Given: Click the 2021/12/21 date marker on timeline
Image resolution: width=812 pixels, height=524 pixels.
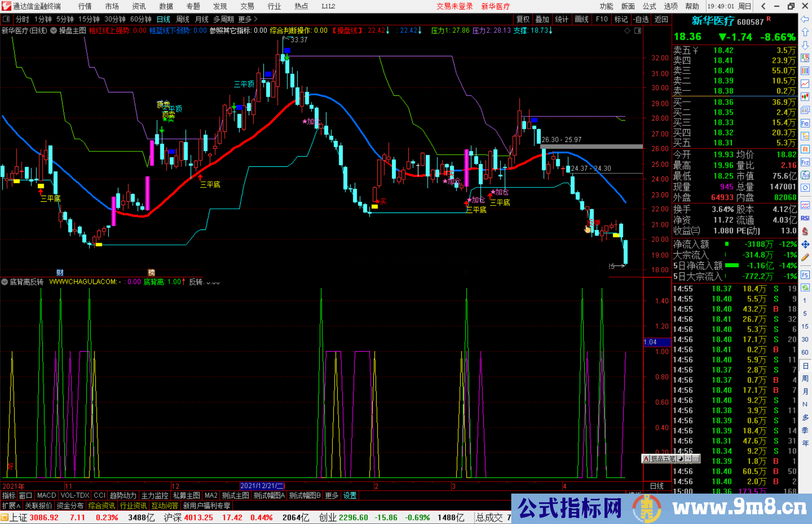Looking at the screenshot, I should (x=262, y=486).
